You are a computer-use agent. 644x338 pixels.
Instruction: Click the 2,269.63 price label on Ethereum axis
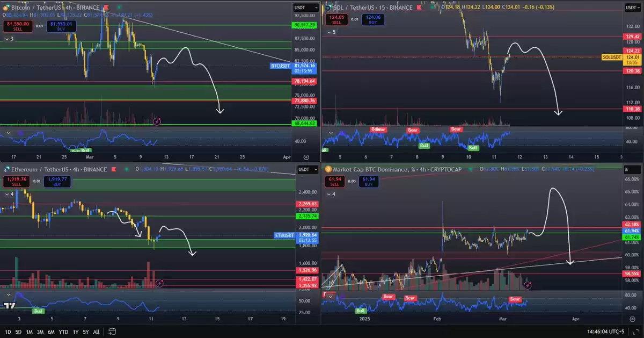307,204
